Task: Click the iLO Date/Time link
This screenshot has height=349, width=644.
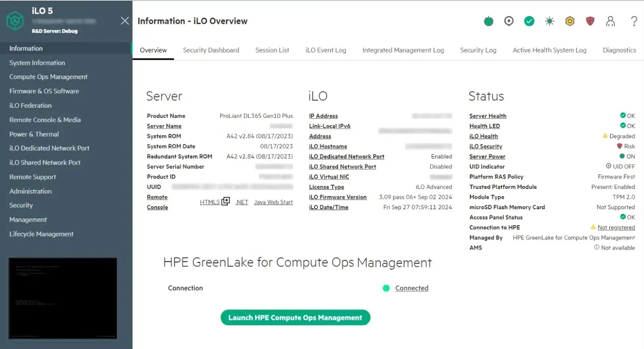Action: click(x=328, y=207)
